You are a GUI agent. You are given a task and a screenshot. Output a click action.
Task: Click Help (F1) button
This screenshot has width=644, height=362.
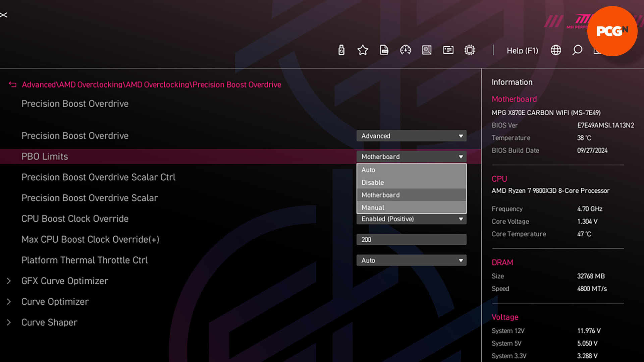[522, 50]
